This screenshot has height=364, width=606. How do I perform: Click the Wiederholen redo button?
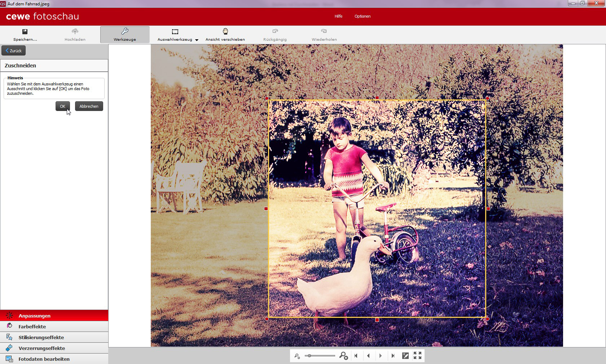tap(324, 35)
